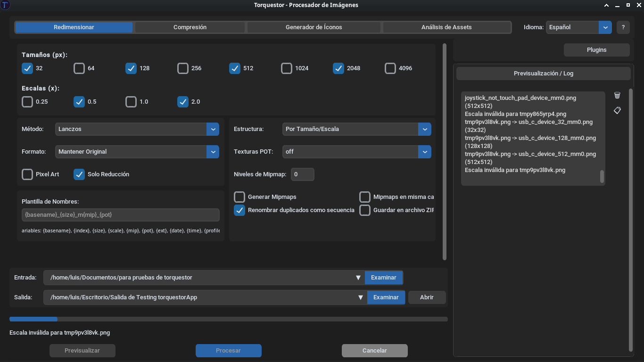Check the 1.0 scale option
This screenshot has width=644, height=362.
[x=131, y=101]
